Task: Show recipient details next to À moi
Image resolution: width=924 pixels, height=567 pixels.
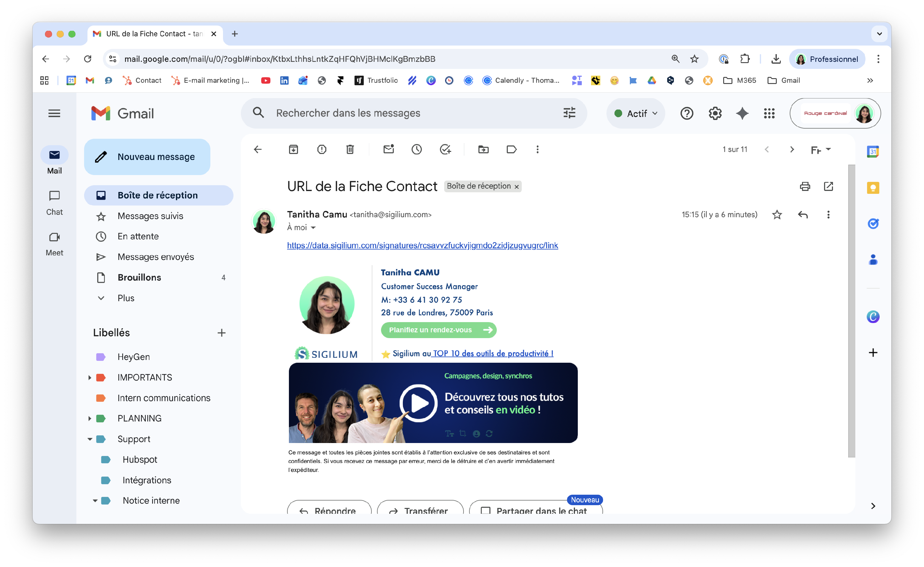Action: pos(313,228)
